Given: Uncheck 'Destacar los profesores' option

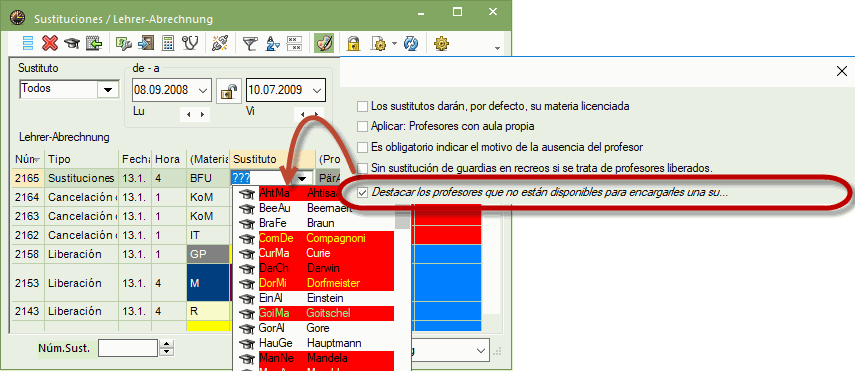Looking at the screenshot, I should pos(362,192).
